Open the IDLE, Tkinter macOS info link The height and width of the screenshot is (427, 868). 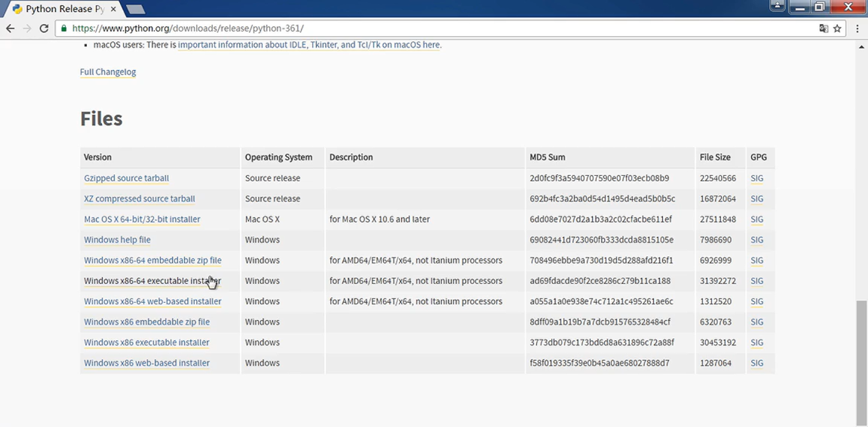[309, 44]
